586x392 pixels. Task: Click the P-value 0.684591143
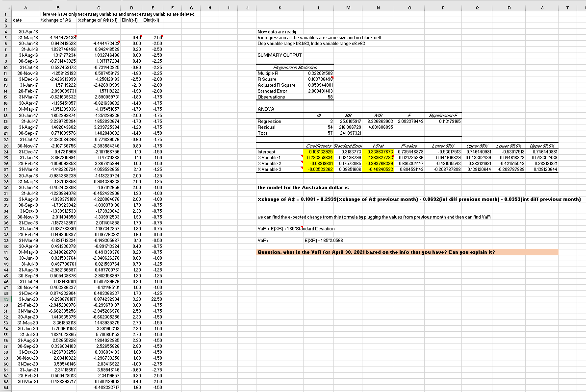[x=409, y=170]
